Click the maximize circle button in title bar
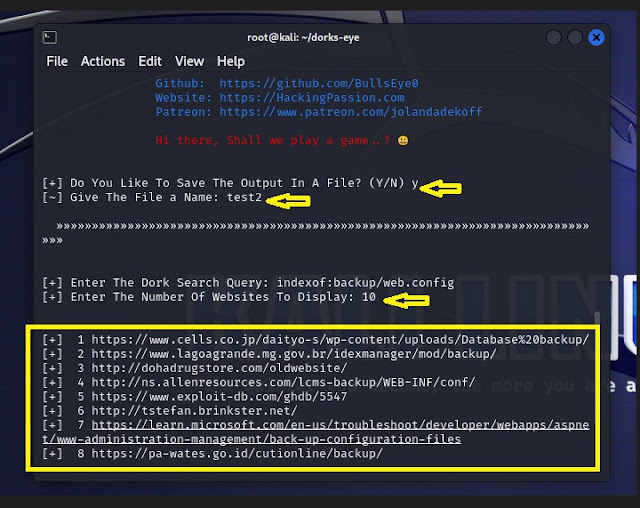640x508 pixels. pyautogui.click(x=575, y=38)
